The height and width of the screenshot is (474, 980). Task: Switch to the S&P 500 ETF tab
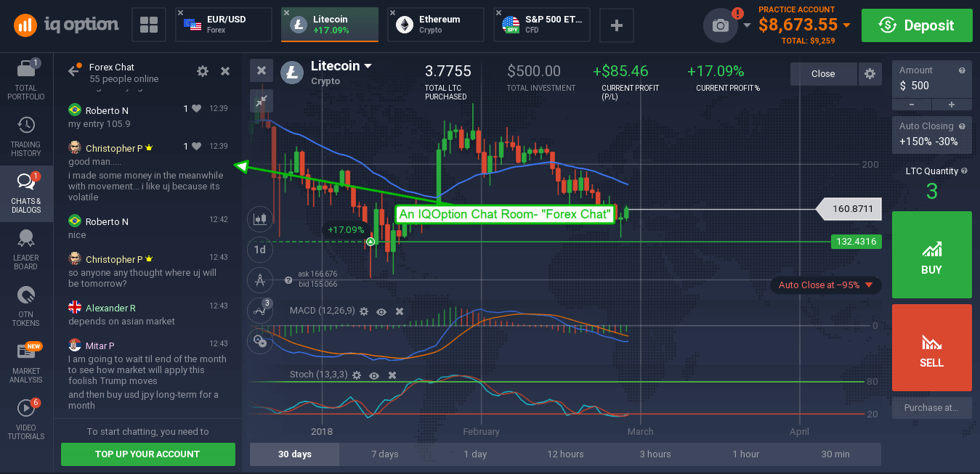[x=541, y=25]
